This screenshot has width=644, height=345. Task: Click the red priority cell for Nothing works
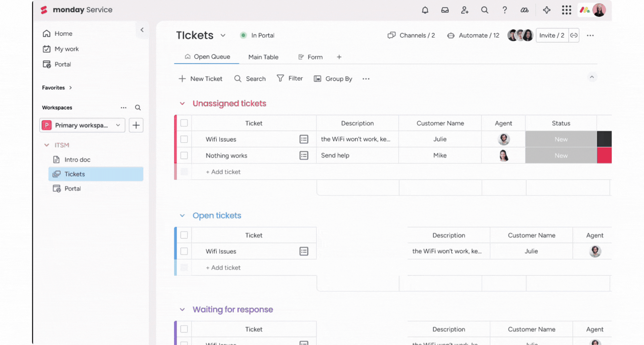click(x=604, y=155)
